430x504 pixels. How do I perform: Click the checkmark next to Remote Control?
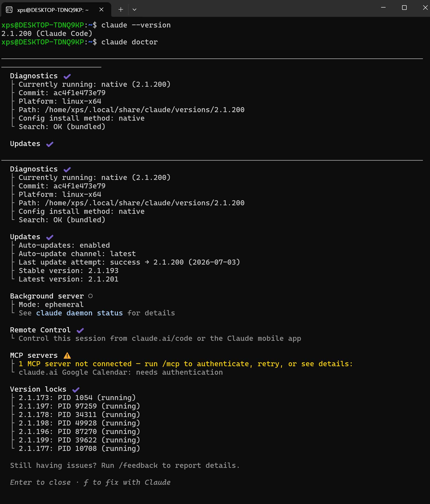[80, 330]
